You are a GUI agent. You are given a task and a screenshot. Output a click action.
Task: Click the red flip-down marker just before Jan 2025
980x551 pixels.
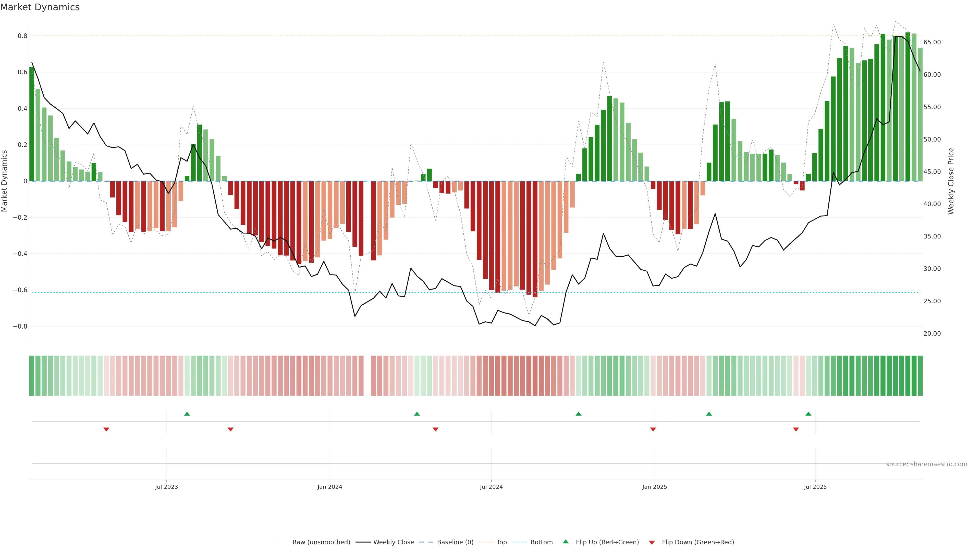coord(653,429)
